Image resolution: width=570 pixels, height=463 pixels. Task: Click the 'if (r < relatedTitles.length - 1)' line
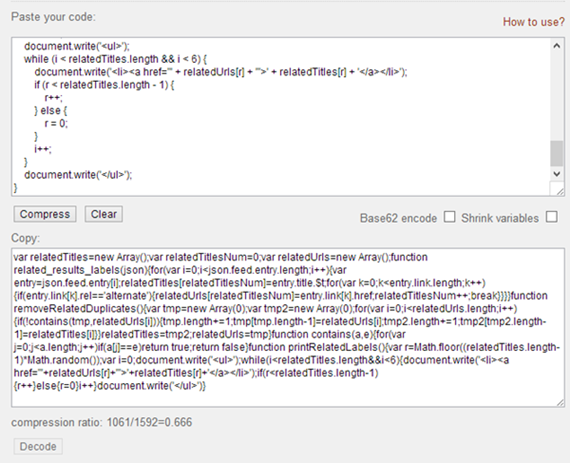click(104, 85)
